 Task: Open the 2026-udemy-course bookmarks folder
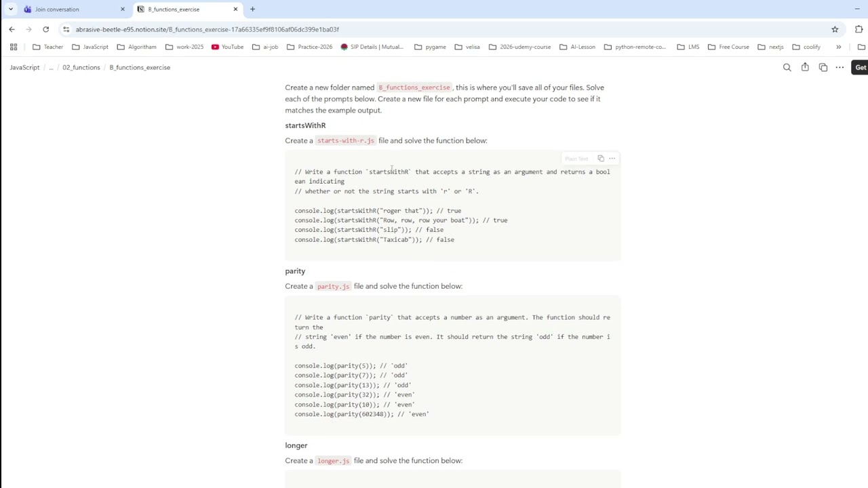pyautogui.click(x=519, y=47)
